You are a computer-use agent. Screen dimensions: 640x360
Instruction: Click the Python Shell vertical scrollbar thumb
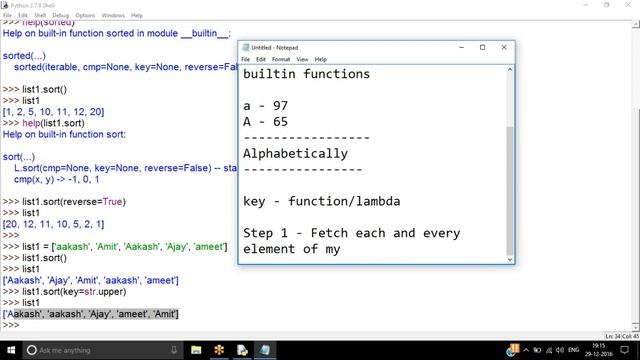[x=636, y=216]
